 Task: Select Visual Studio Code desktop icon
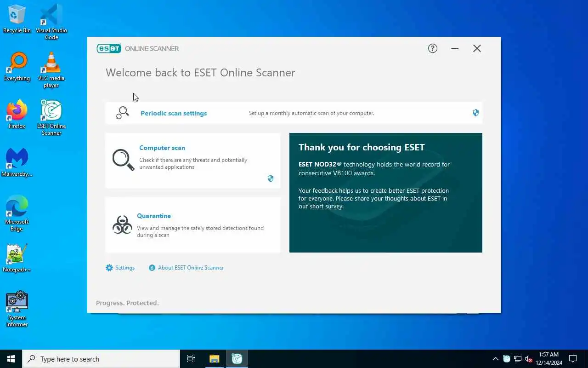click(51, 22)
